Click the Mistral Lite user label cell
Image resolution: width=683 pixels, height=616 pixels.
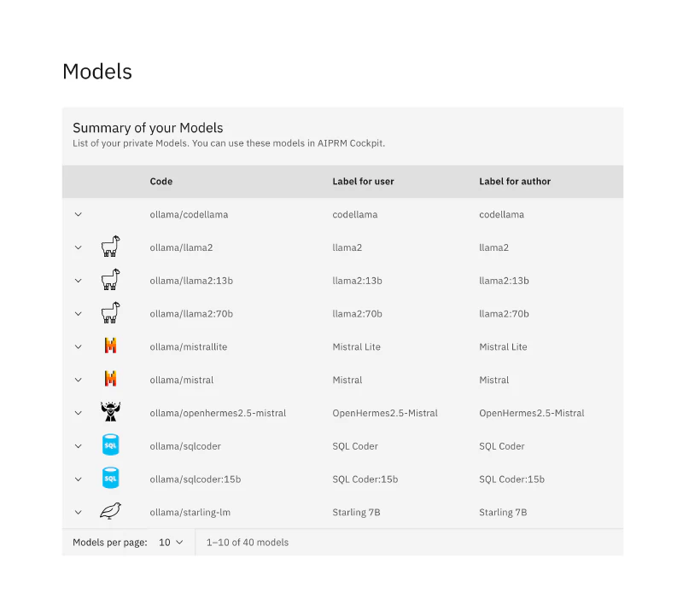pos(356,347)
